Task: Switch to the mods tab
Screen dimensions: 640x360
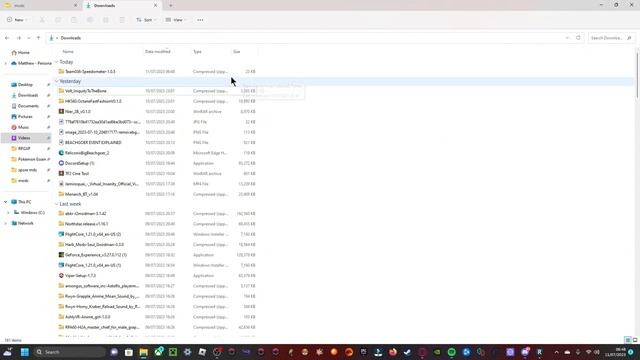Action: [41, 6]
